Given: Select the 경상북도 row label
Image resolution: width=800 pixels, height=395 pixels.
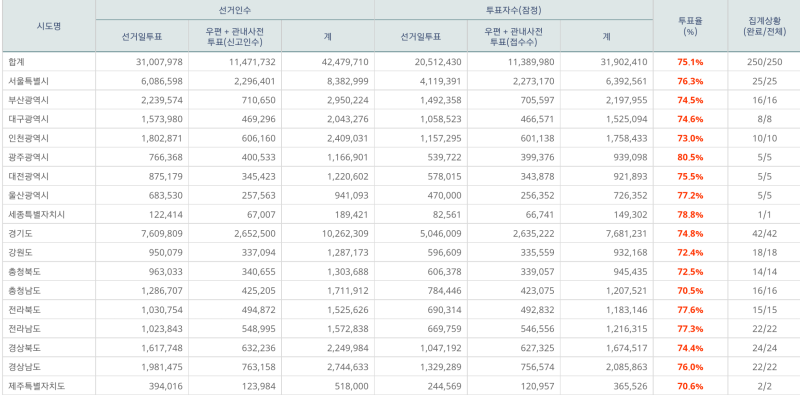Looking at the screenshot, I should point(24,348).
